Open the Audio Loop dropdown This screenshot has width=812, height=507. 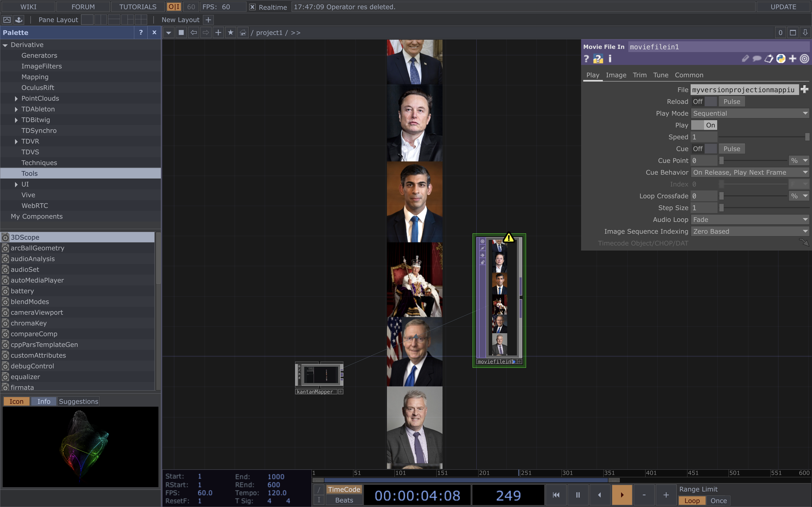coord(750,220)
